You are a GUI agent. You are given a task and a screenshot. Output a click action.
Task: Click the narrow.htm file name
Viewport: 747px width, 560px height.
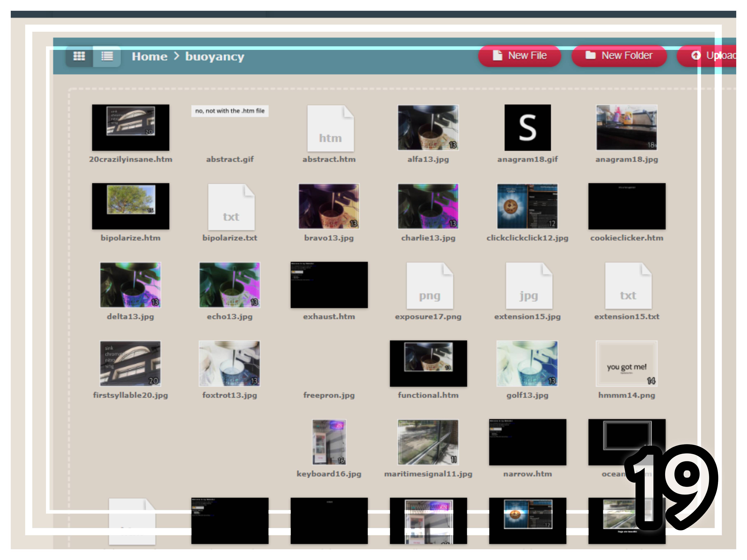528,474
